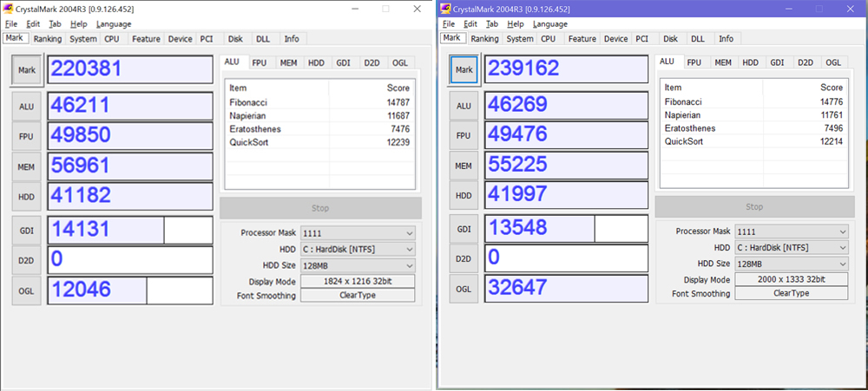Click the HDD button in left window

point(27,196)
